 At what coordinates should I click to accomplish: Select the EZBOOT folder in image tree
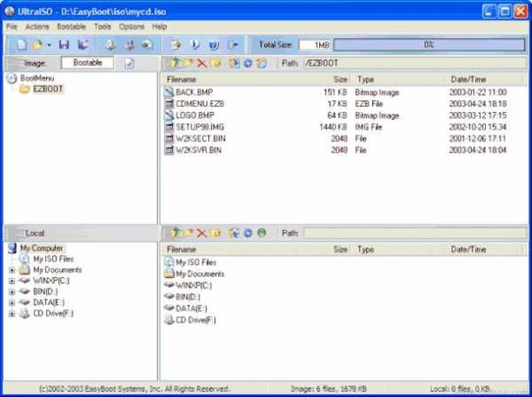[48, 89]
